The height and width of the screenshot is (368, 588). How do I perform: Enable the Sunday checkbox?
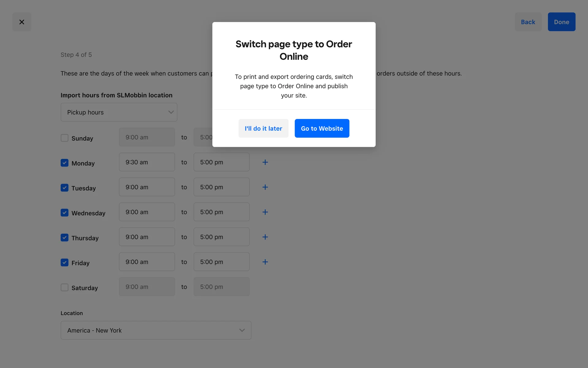64,138
